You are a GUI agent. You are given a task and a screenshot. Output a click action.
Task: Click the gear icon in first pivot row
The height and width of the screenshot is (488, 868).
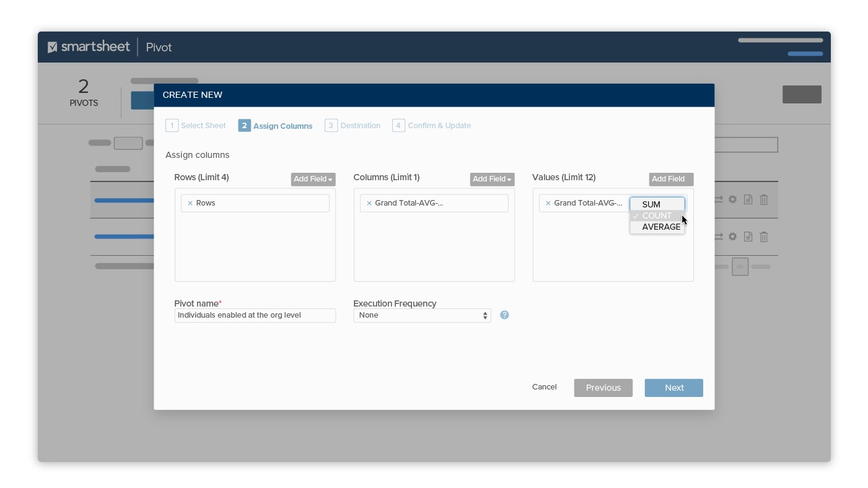[x=732, y=199]
